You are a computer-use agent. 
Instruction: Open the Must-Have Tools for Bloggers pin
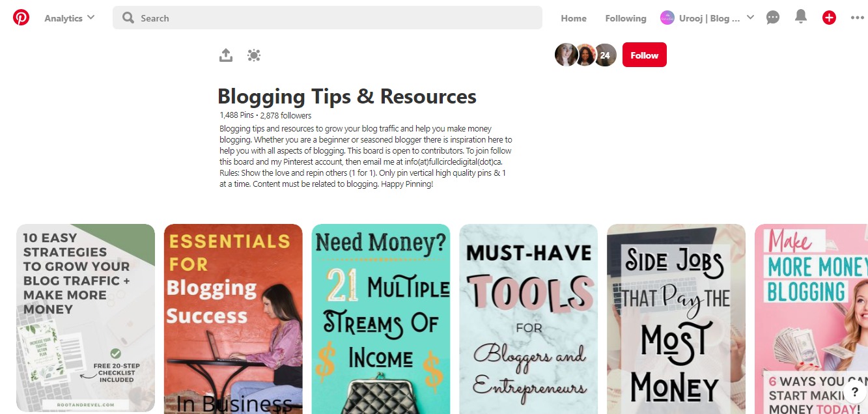[x=529, y=318]
